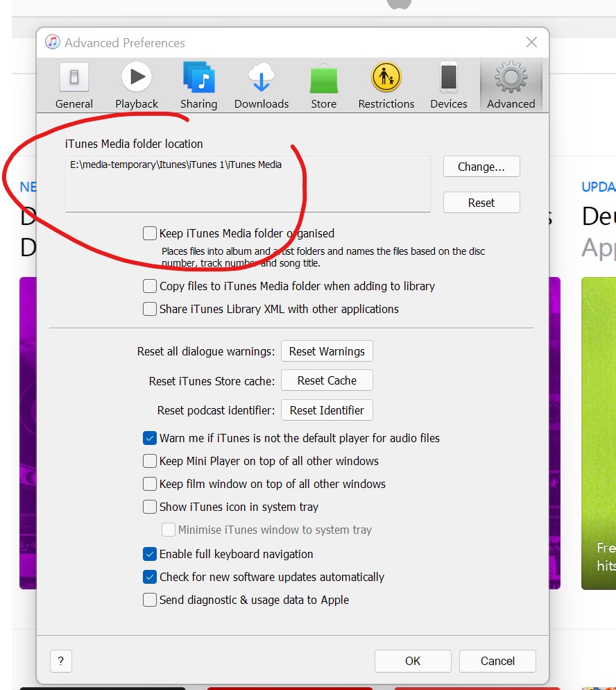Tick Copy files to iTunes Media folder

coord(150,286)
